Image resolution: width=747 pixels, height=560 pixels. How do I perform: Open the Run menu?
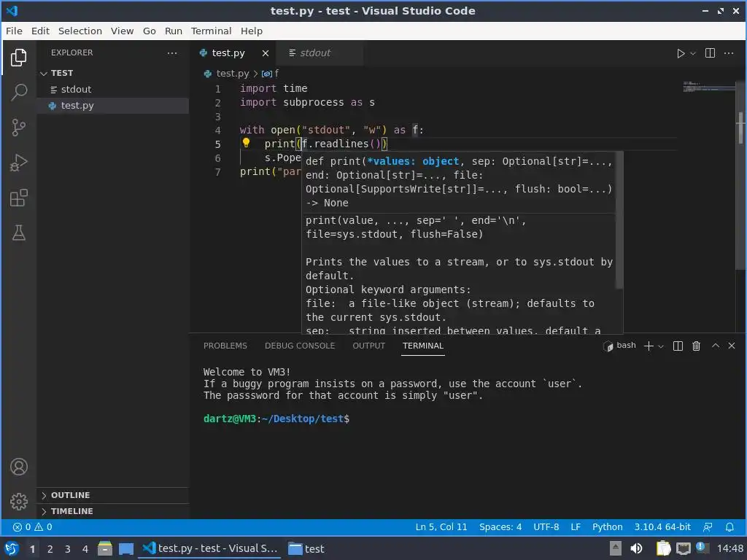[x=174, y=31]
